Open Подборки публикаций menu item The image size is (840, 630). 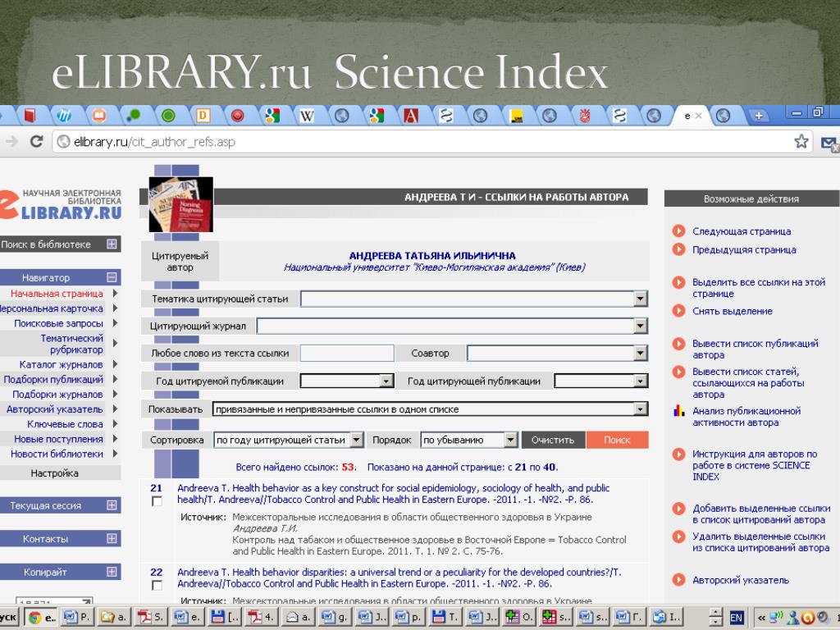(x=53, y=379)
